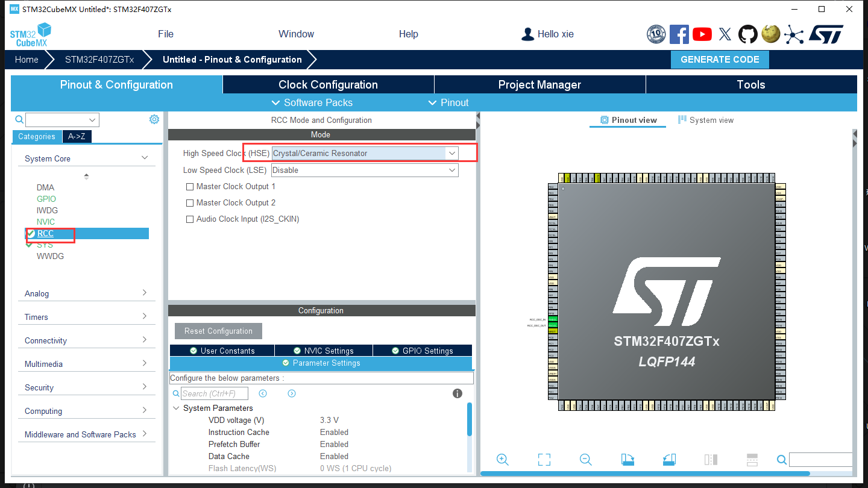
Task: Switch to the Tools tab
Action: 751,84
